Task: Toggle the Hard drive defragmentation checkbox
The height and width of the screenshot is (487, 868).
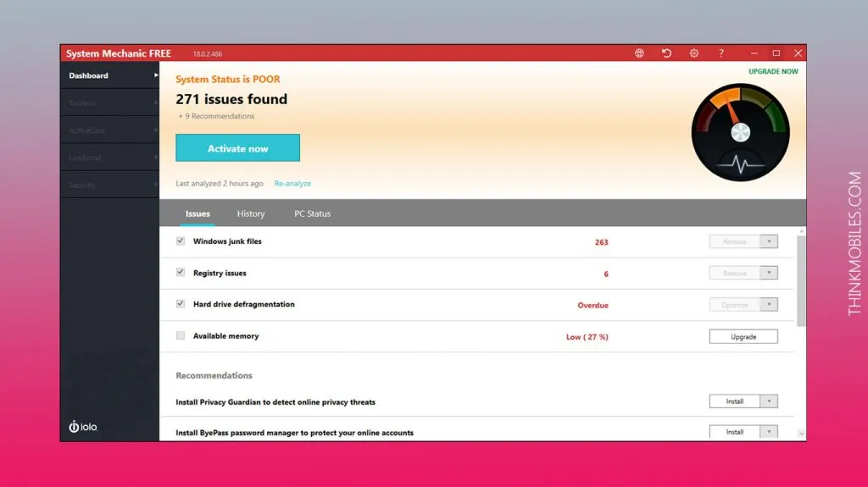Action: point(180,304)
